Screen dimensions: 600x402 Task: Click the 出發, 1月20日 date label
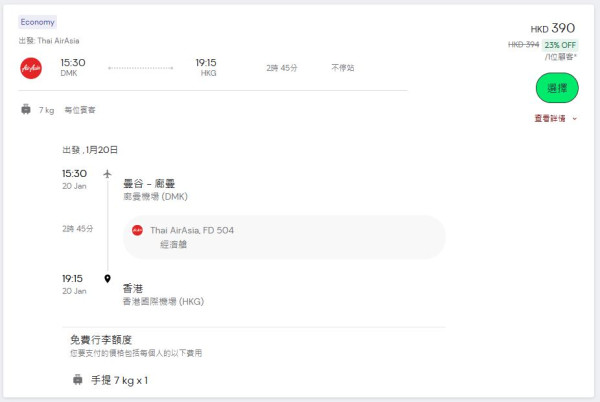(90, 150)
